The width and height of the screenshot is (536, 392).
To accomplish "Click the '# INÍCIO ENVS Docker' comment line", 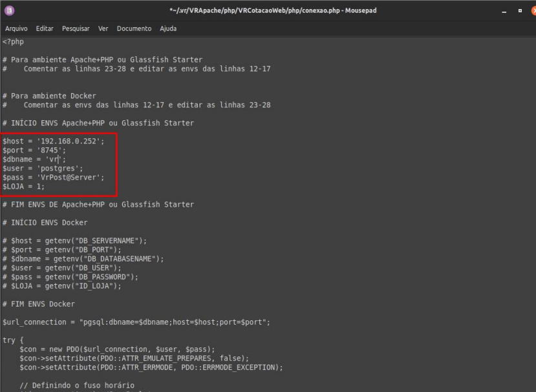I will click(x=45, y=223).
